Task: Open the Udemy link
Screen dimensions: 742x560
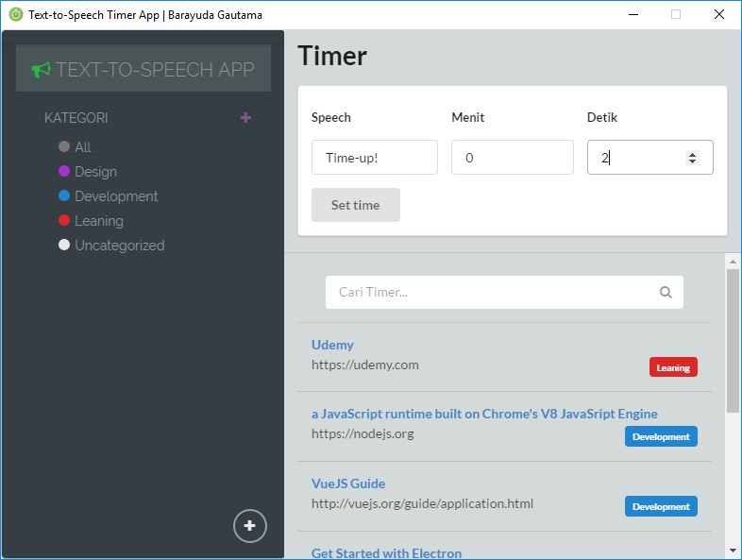Action: tap(332, 345)
